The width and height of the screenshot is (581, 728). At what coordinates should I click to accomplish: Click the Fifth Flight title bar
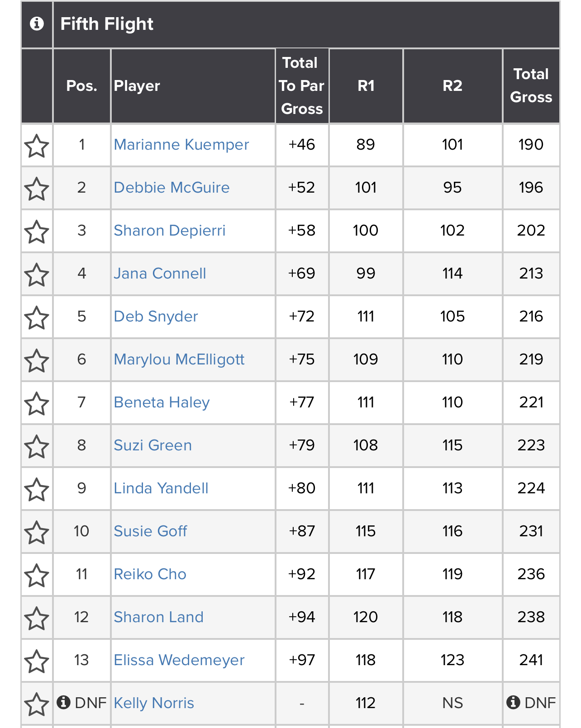(306, 24)
